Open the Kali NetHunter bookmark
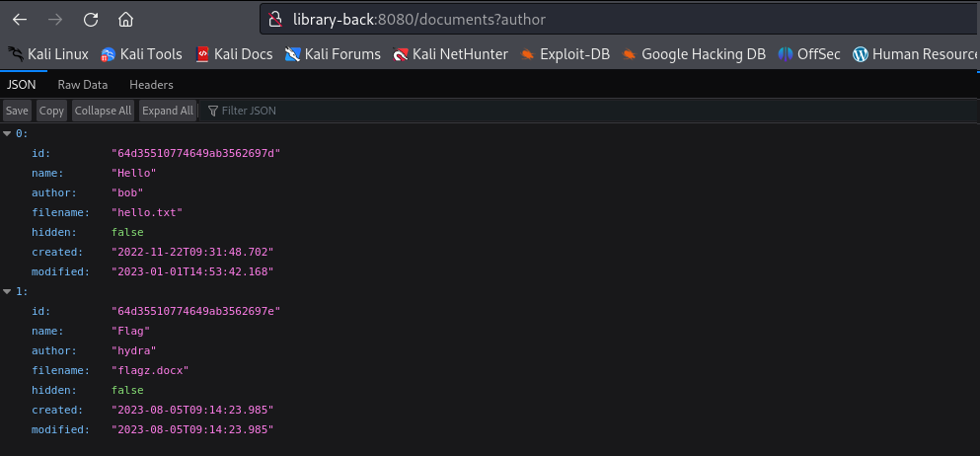Image resolution: width=980 pixels, height=456 pixels. click(450, 54)
